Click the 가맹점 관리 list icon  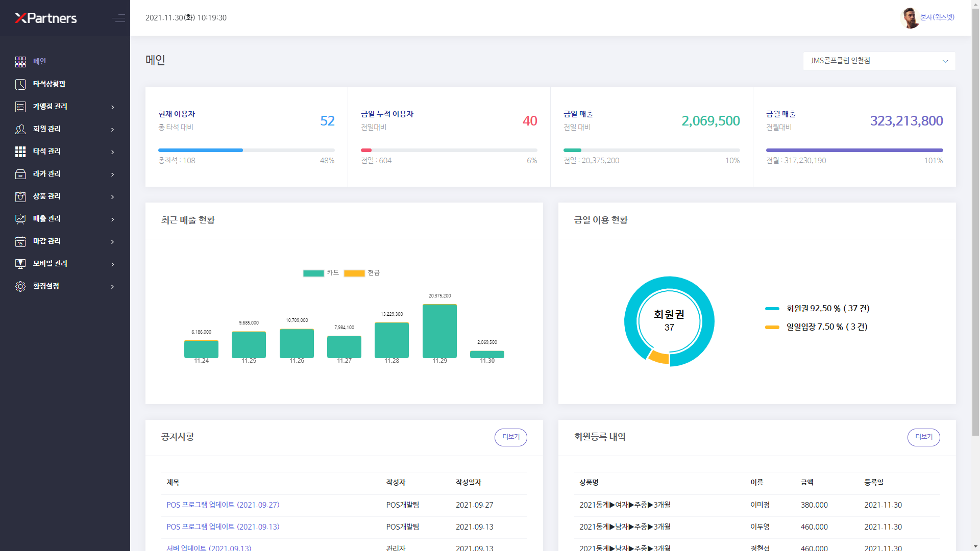[x=20, y=107]
